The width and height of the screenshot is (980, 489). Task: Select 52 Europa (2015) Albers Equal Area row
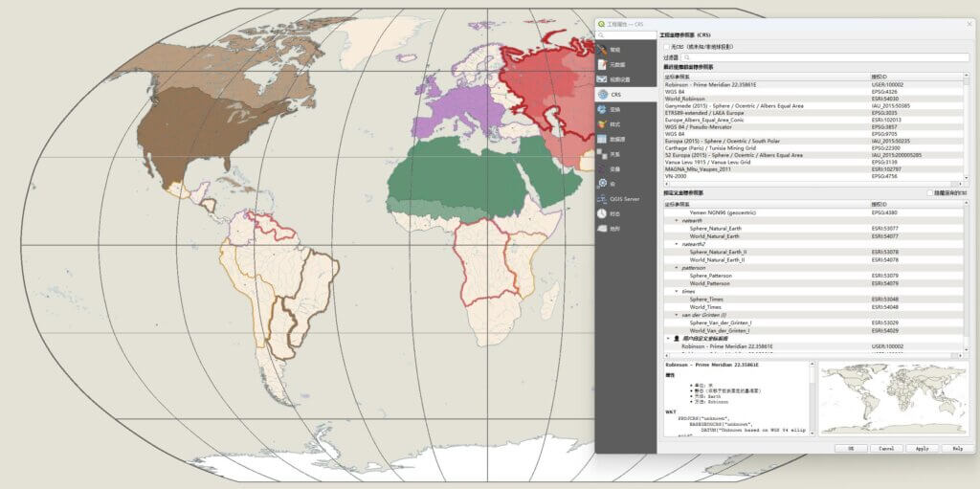point(813,155)
